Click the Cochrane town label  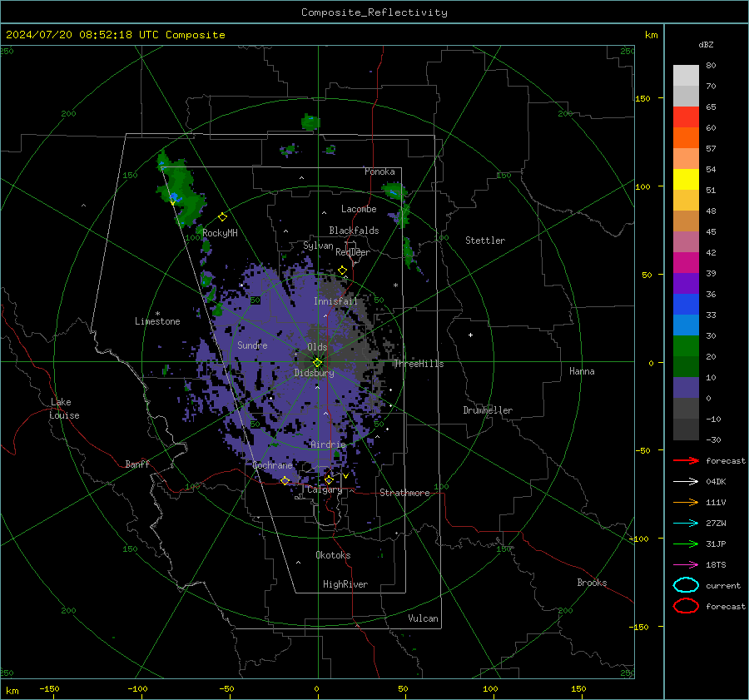coord(272,465)
